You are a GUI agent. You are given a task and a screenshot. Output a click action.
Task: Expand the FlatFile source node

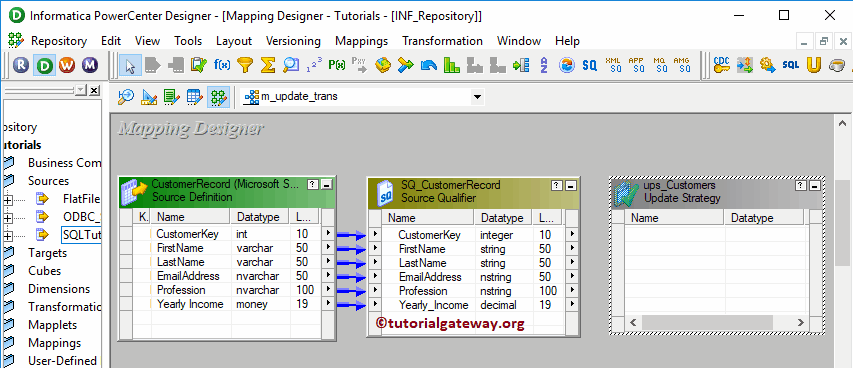pos(8,200)
